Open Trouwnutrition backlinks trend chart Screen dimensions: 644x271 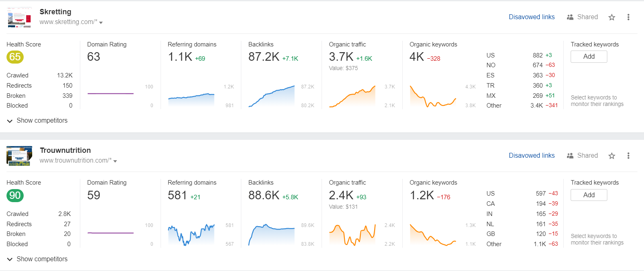coord(271,235)
